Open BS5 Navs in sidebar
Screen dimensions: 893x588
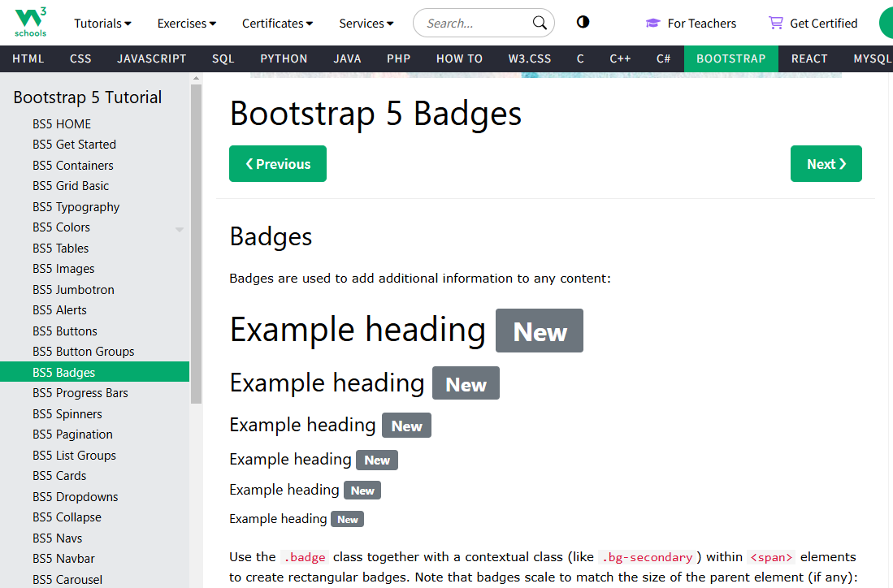(94, 538)
